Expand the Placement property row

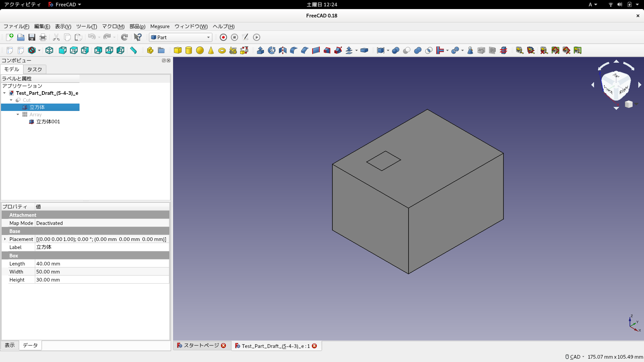coord(5,239)
